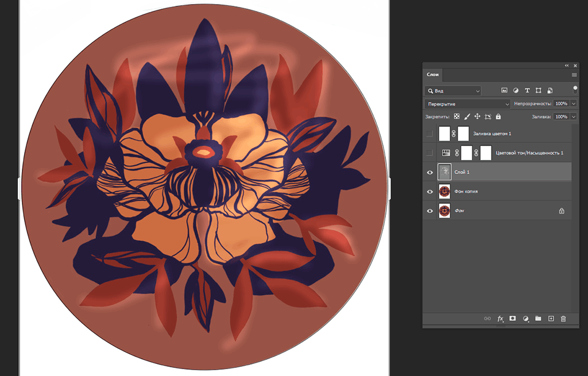Click Hue/Saturation adjustment icon on Цветовой тон layer
Image resolution: width=588 pixels, height=376 pixels.
click(x=446, y=153)
